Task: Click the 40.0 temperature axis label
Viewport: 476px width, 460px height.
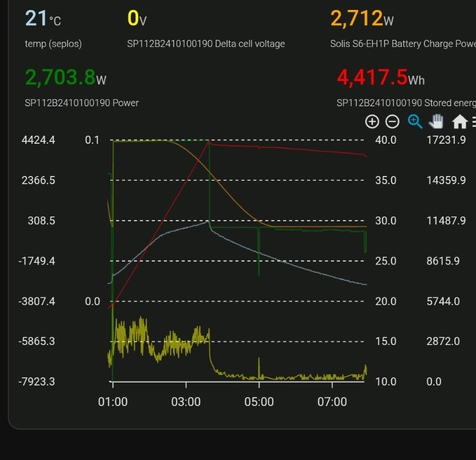Action: tap(386, 140)
